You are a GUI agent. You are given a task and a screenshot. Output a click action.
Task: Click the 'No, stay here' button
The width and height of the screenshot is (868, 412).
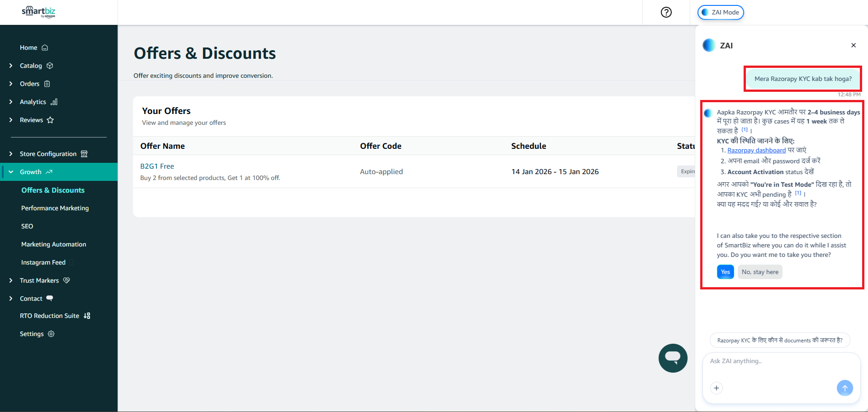pyautogui.click(x=759, y=272)
